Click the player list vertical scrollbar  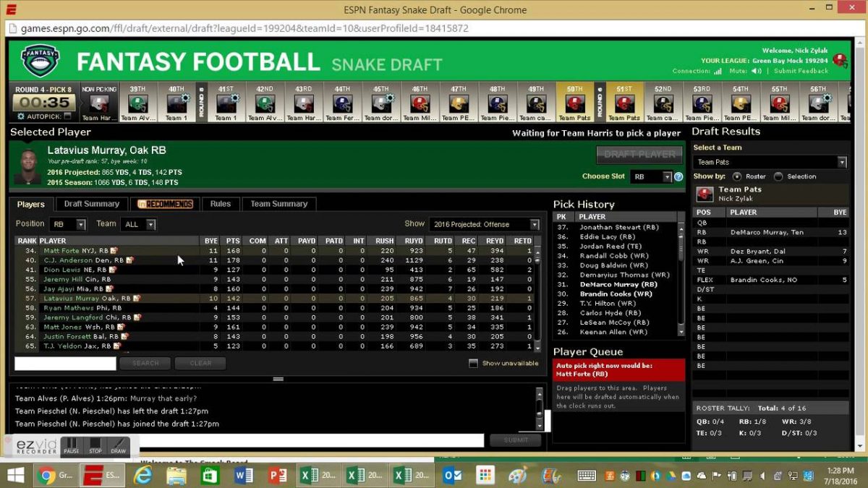coord(537,298)
